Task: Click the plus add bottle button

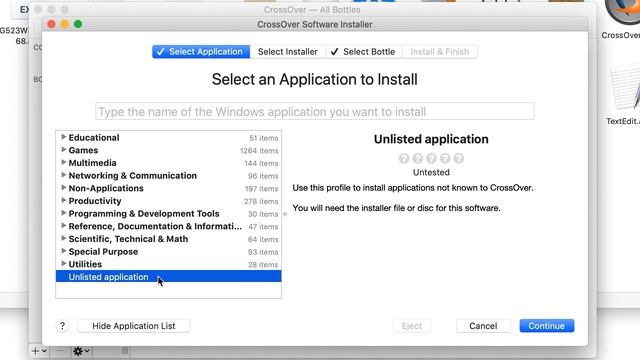Action: pos(39,351)
